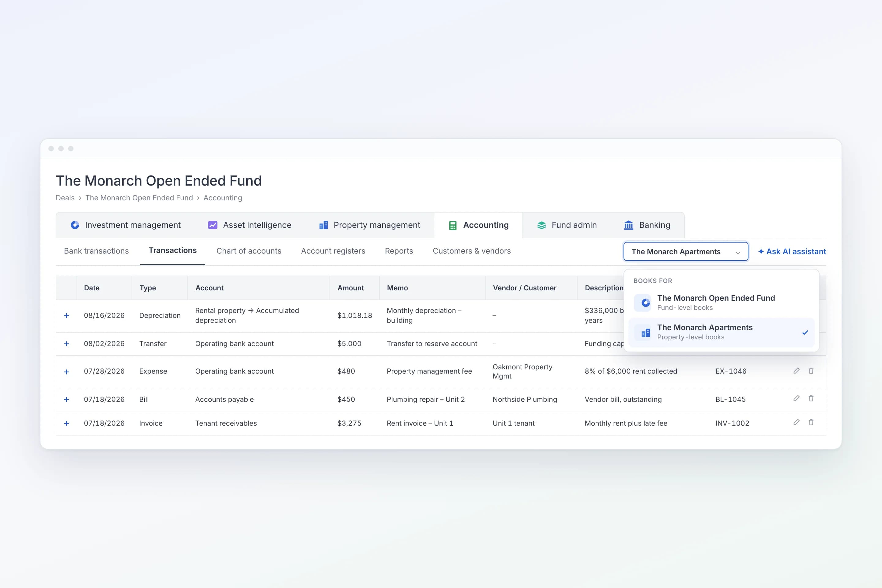Open the Customers & vendors tab
Viewport: 882px width, 588px height.
(472, 251)
